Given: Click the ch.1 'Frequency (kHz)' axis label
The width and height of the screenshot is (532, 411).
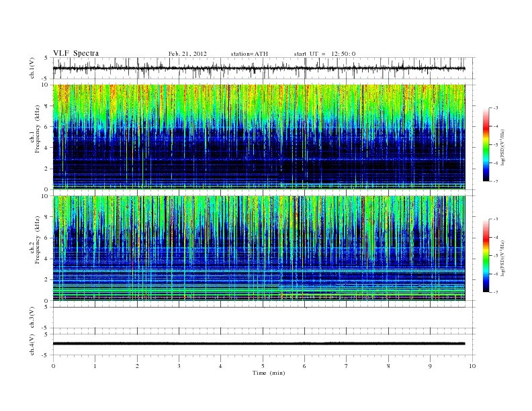Looking at the screenshot, I should click(38, 129).
